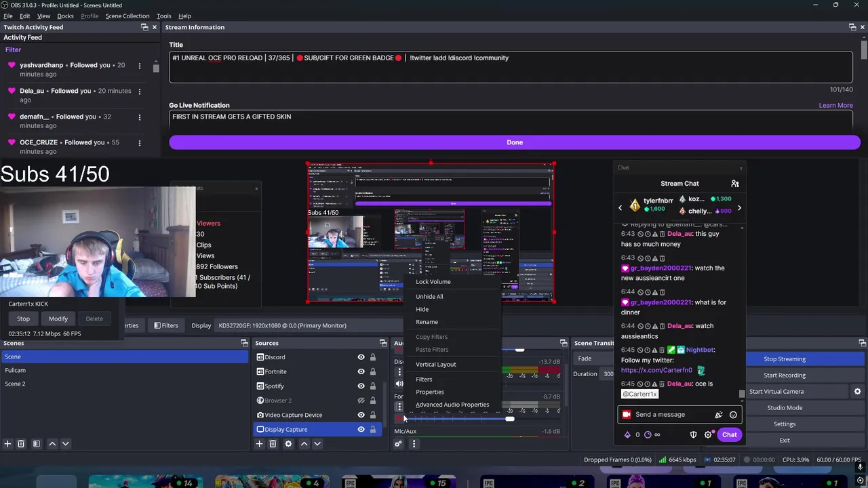
Task: Adjust the audio mixer volume slider handle
Action: [x=509, y=420]
